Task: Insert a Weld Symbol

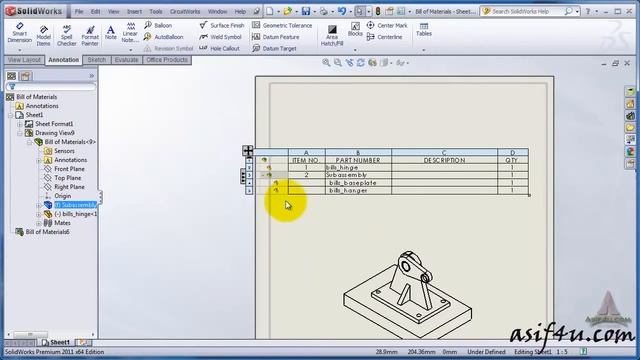Action: point(220,37)
